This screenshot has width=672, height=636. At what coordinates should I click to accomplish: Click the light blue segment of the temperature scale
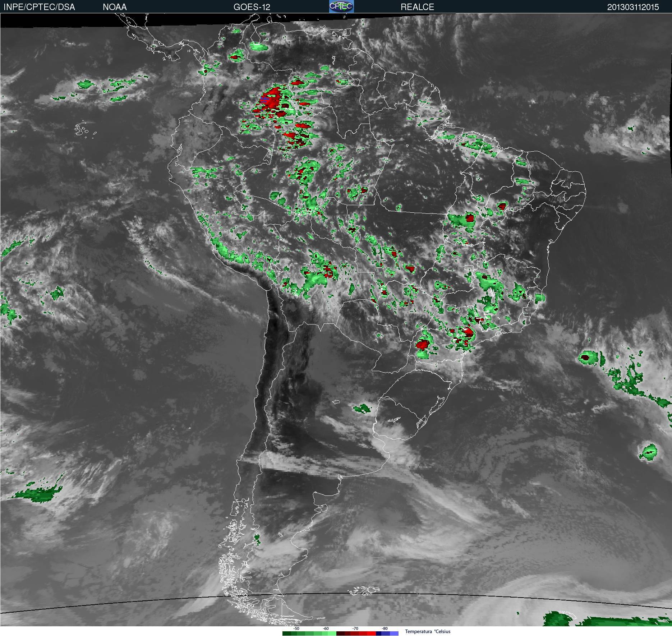point(394,633)
